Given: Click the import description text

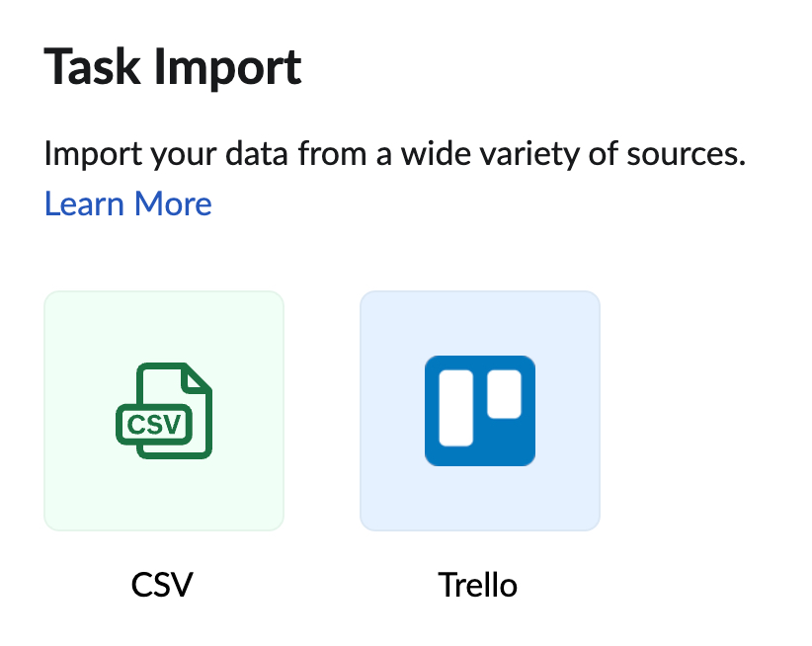Looking at the screenshot, I should tap(392, 153).
